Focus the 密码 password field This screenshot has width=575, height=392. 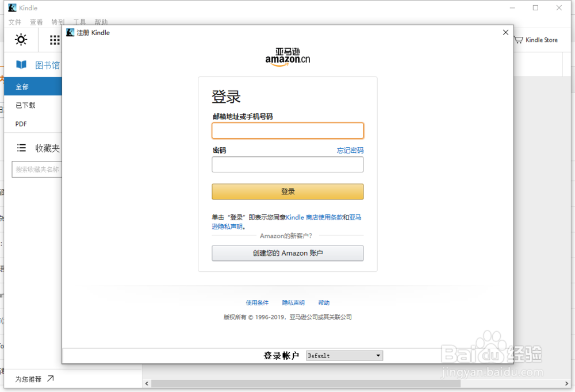pyautogui.click(x=287, y=164)
